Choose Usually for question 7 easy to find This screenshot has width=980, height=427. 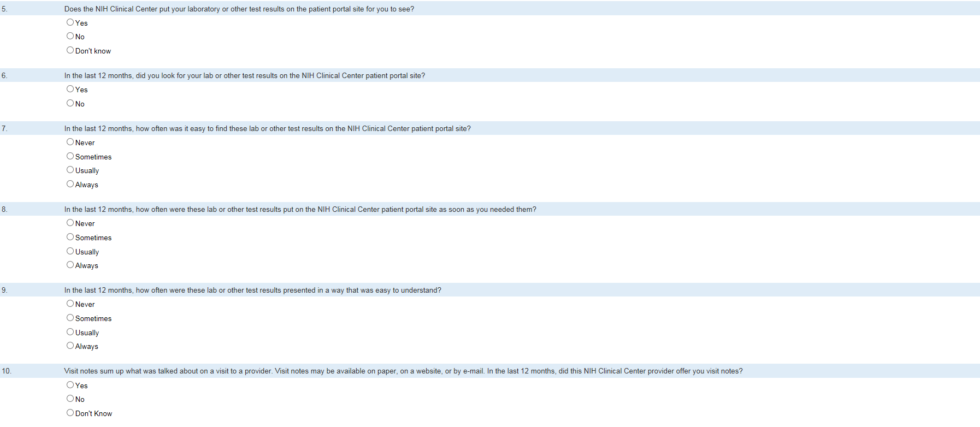click(70, 170)
